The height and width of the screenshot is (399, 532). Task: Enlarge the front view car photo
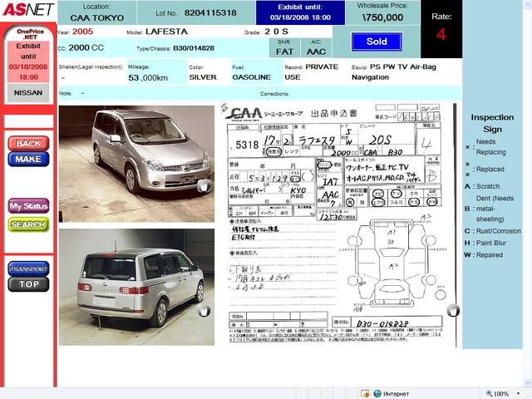136,164
